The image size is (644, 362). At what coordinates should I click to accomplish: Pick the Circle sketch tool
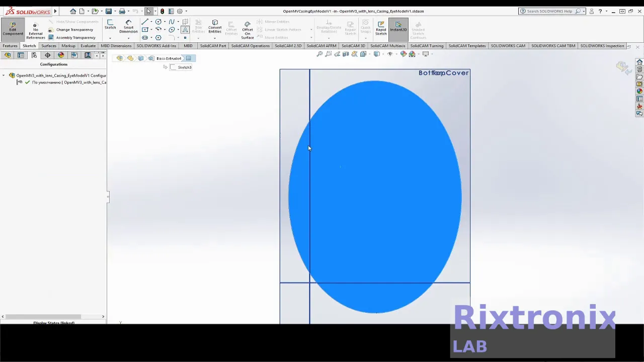point(158,22)
